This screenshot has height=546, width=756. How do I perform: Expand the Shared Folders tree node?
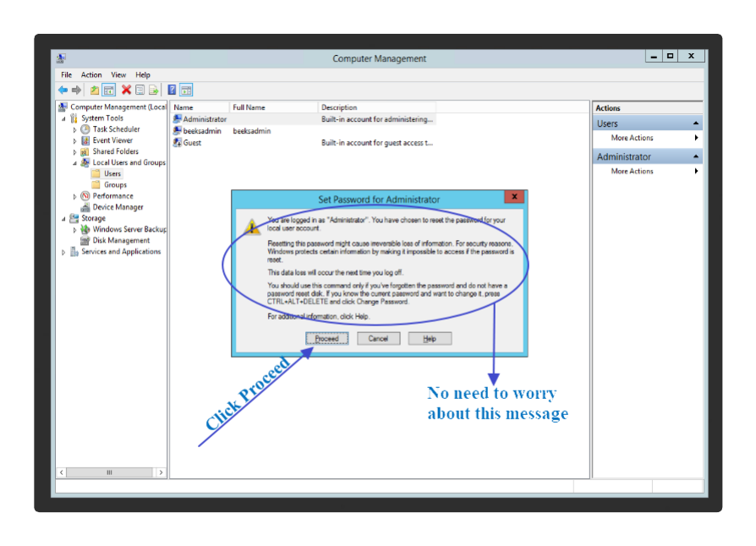pyautogui.click(x=74, y=152)
